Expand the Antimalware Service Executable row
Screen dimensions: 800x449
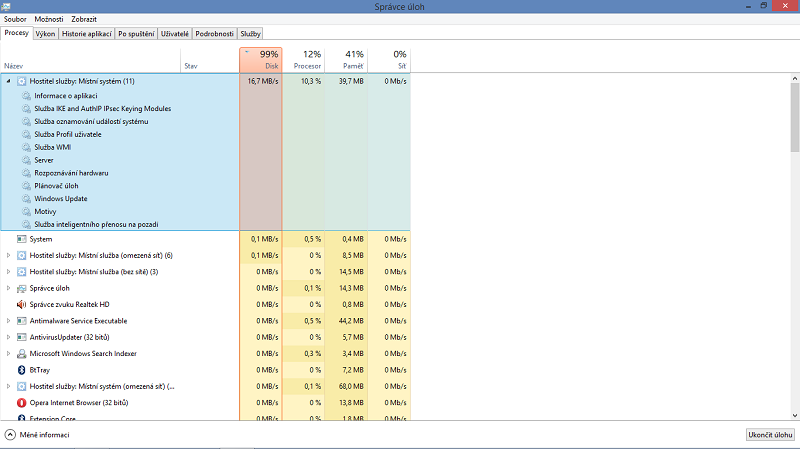(x=9, y=321)
